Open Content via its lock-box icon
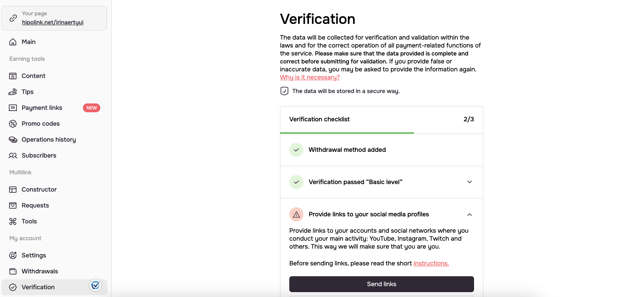 [x=13, y=76]
